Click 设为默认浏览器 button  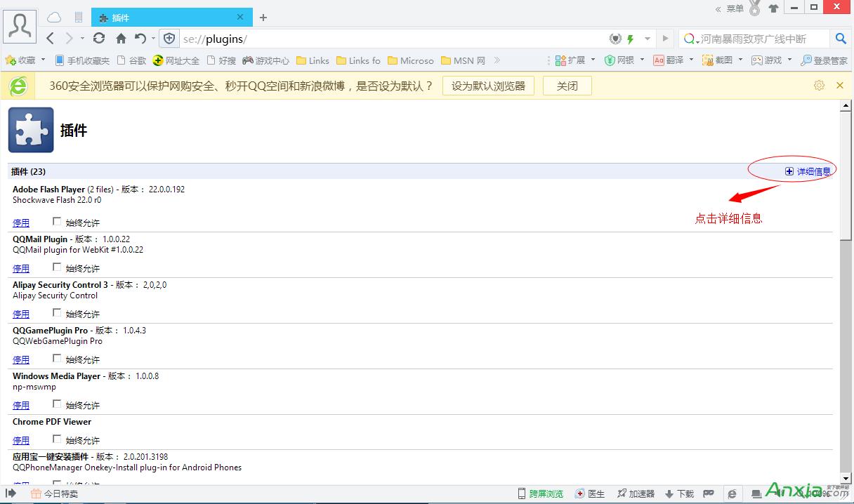coord(488,86)
